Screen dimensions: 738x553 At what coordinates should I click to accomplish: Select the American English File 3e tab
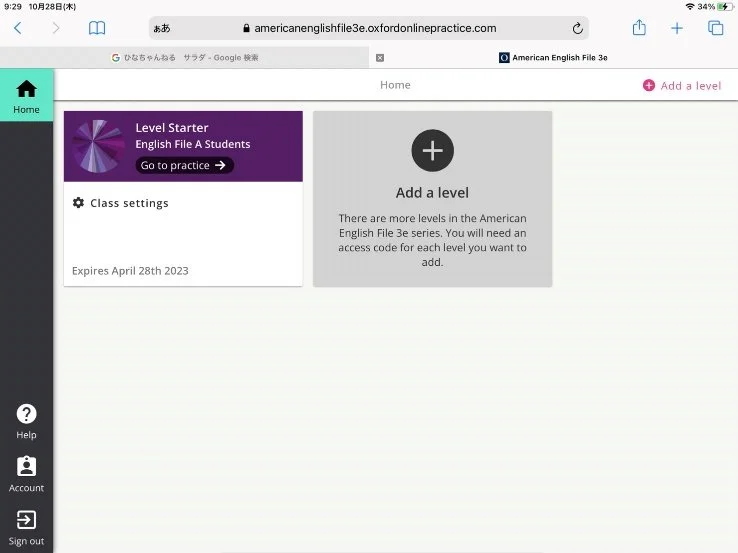(553, 57)
